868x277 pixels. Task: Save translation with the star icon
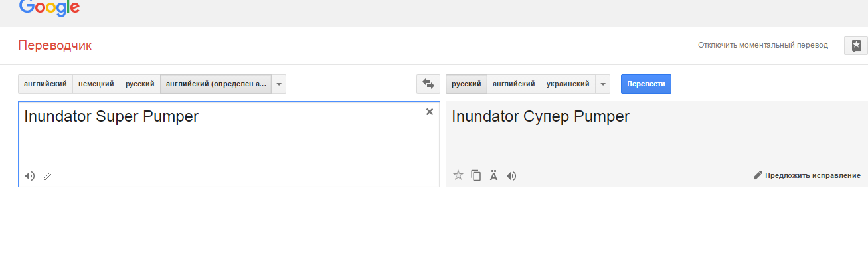click(x=458, y=175)
